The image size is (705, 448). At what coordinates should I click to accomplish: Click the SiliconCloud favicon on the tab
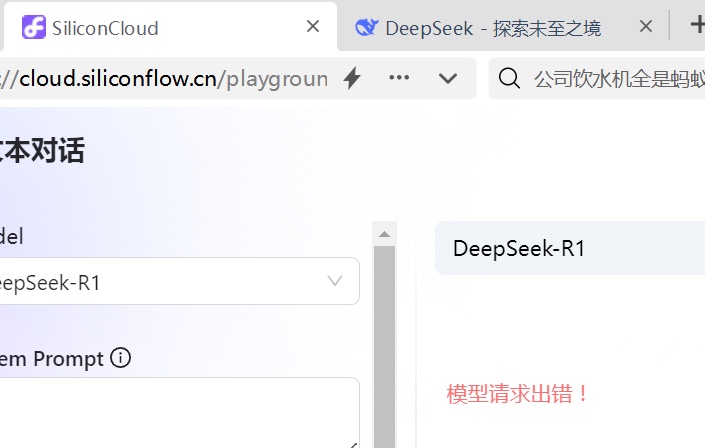coord(34,27)
